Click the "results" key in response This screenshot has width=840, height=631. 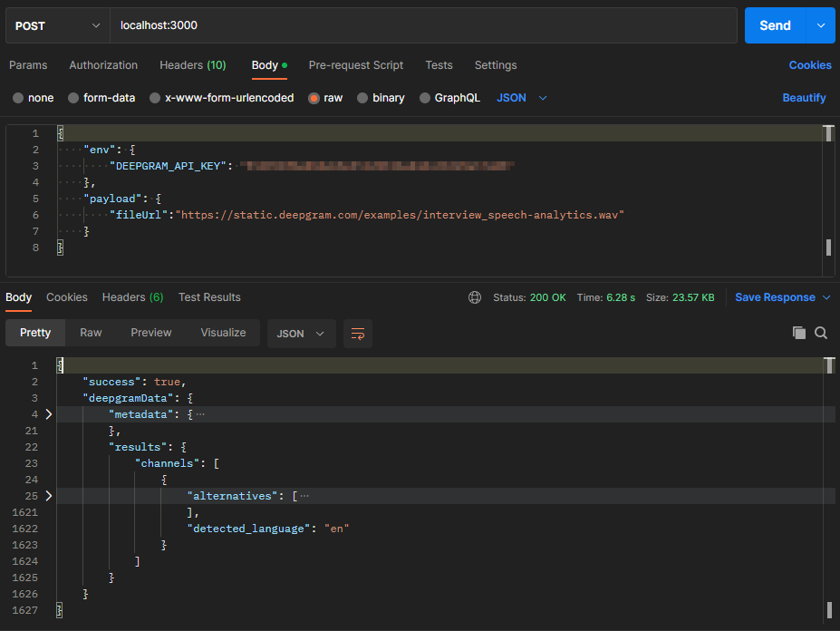pyautogui.click(x=138, y=447)
